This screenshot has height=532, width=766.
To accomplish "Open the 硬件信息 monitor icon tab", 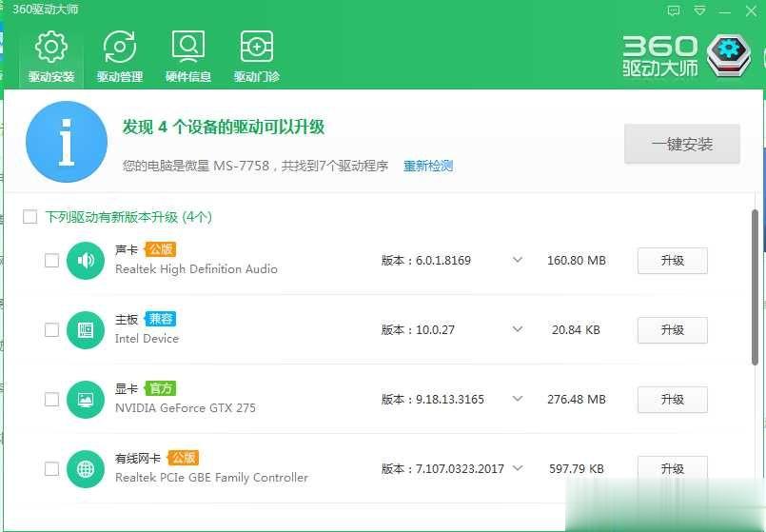I will pyautogui.click(x=188, y=57).
